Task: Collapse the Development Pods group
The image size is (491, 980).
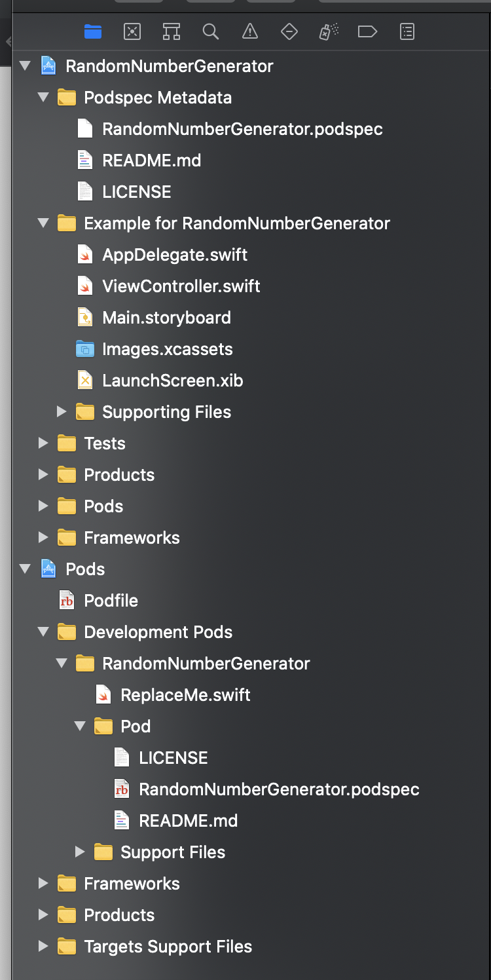Action: click(x=44, y=632)
